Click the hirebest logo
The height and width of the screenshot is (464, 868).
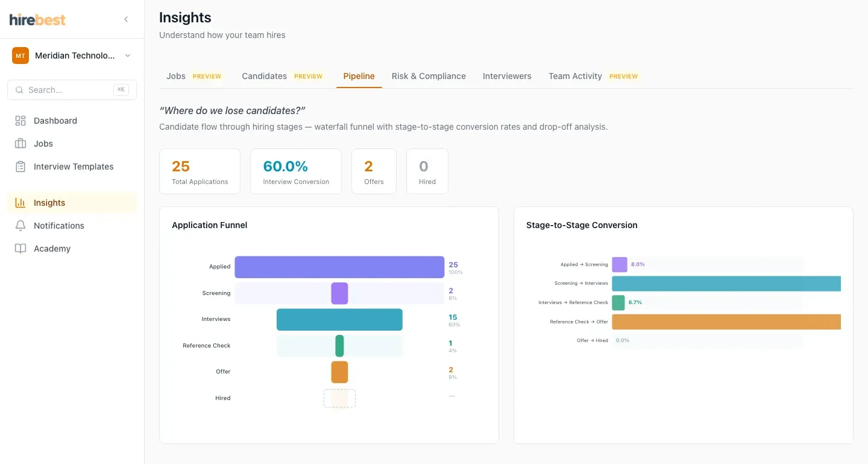[37, 19]
